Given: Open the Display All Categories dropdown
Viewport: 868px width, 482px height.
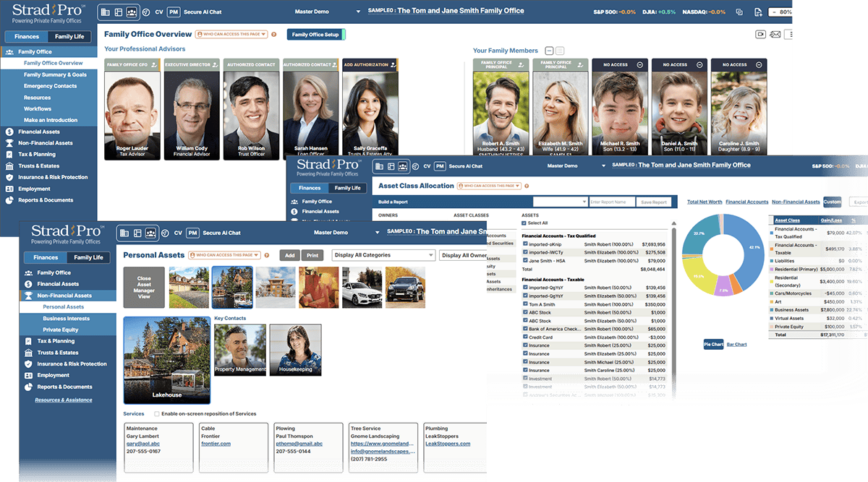Looking at the screenshot, I should point(383,255).
